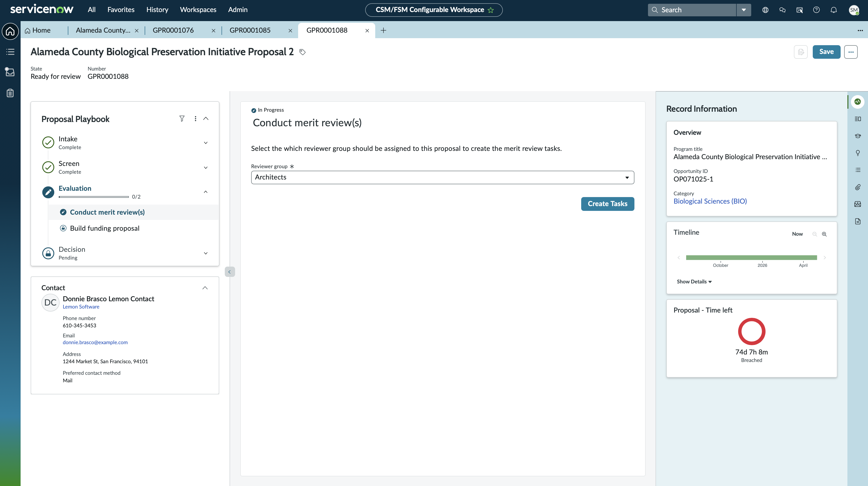Open the sidebar-panel icon in right rail
The image size is (868, 486).
(x=857, y=118)
